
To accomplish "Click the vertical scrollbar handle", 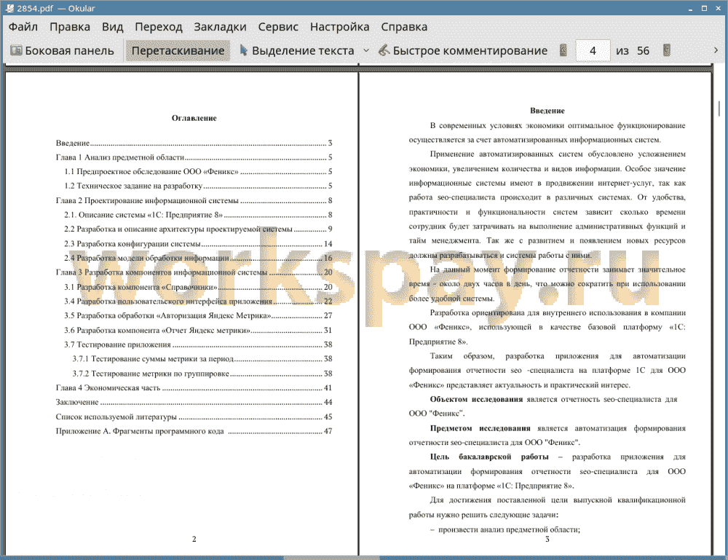I will 719,109.
